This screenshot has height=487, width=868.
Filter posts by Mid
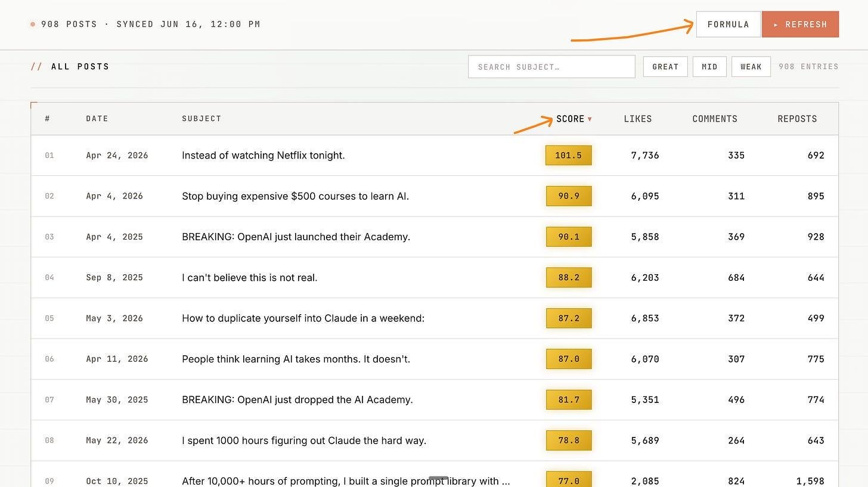click(x=709, y=67)
